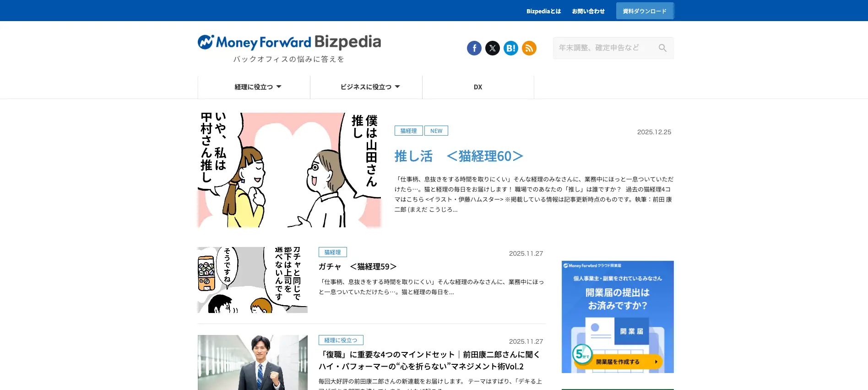Click the X (Twitter) icon
Screen dimensions: 868x390
(493, 48)
